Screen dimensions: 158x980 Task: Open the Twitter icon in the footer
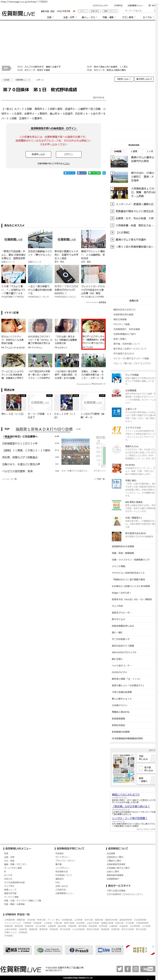click(119, 969)
